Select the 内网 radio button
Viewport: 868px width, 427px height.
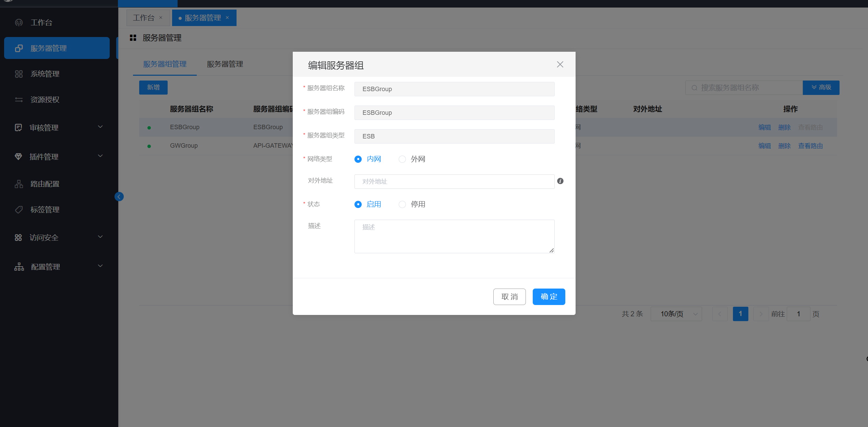coord(358,159)
